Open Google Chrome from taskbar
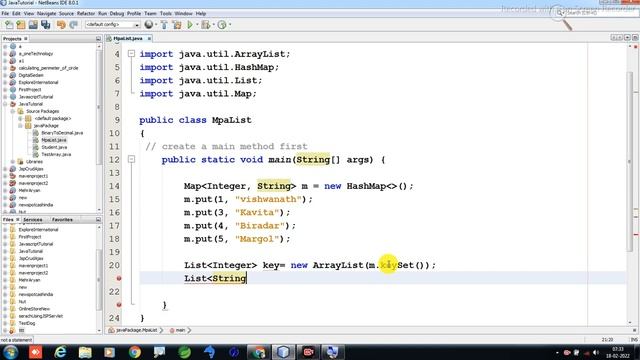Image resolution: width=640 pixels, height=360 pixels. [134, 352]
